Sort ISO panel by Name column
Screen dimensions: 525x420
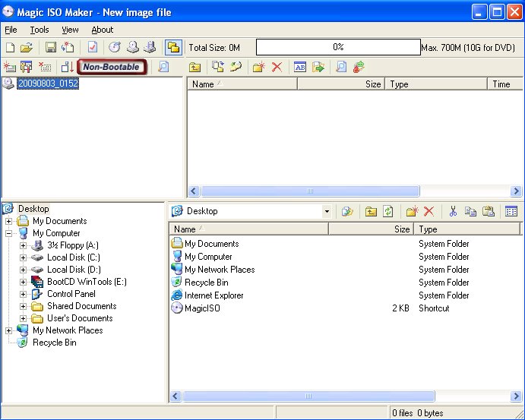(x=242, y=84)
